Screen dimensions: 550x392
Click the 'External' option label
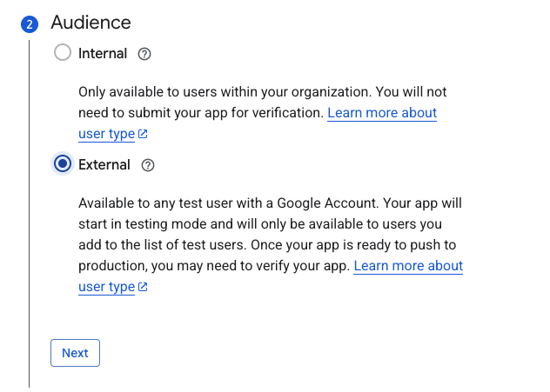point(104,165)
